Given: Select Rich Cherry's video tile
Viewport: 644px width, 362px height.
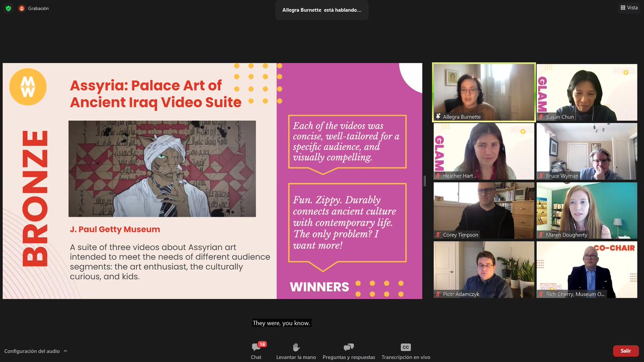Looking at the screenshot, I should coord(587,270).
